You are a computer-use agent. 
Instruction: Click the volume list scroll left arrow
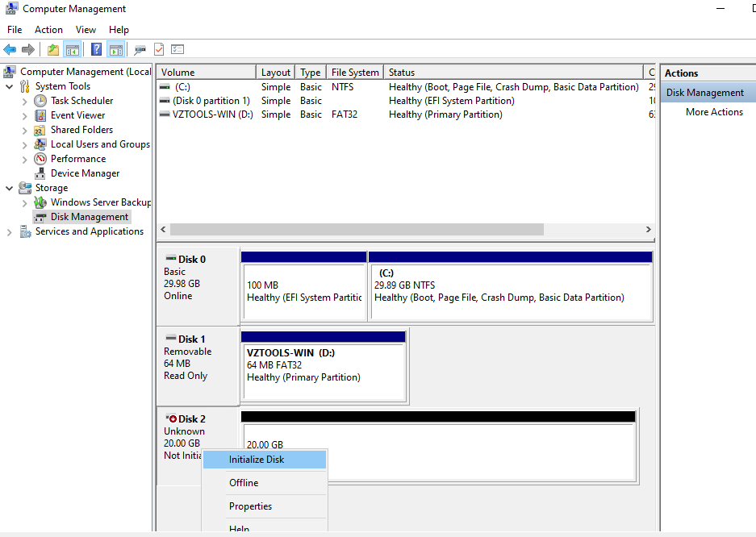pos(163,229)
